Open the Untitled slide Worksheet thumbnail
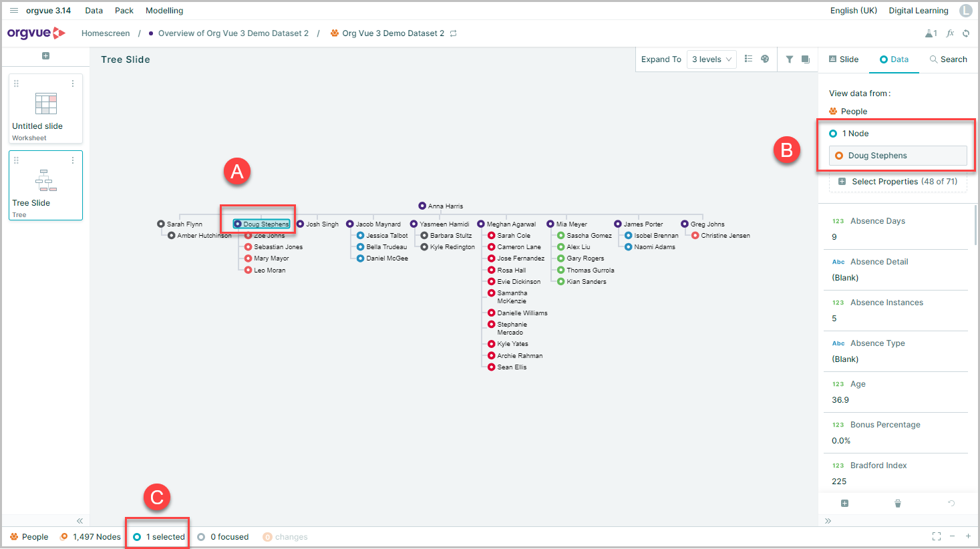The height and width of the screenshot is (549, 980). pos(45,109)
